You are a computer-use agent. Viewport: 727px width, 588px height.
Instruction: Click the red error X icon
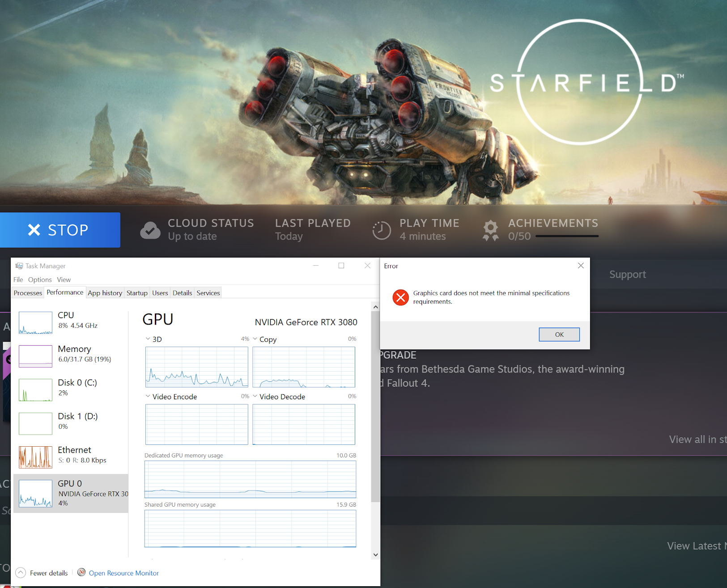coord(400,297)
